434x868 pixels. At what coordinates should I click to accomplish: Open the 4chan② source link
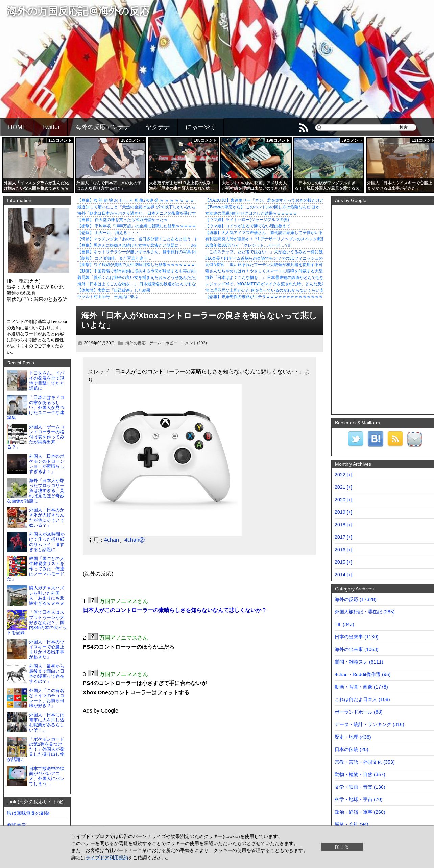pos(135,540)
